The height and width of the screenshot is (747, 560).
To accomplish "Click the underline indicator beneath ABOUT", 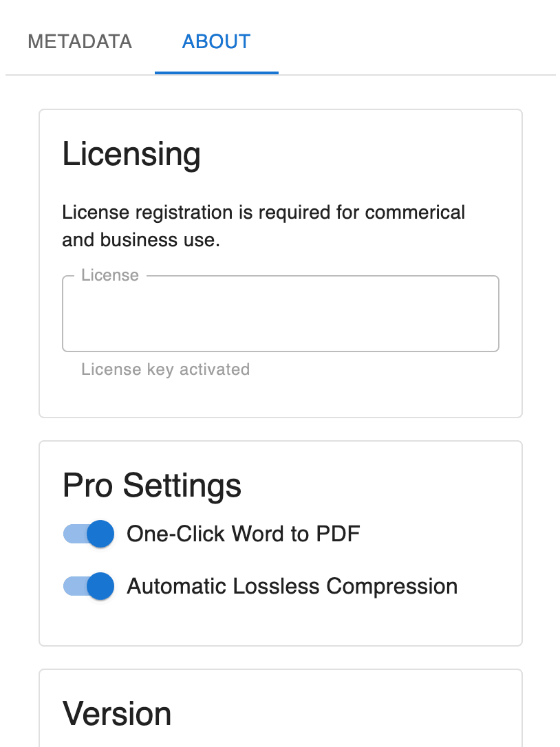I will tap(216, 70).
